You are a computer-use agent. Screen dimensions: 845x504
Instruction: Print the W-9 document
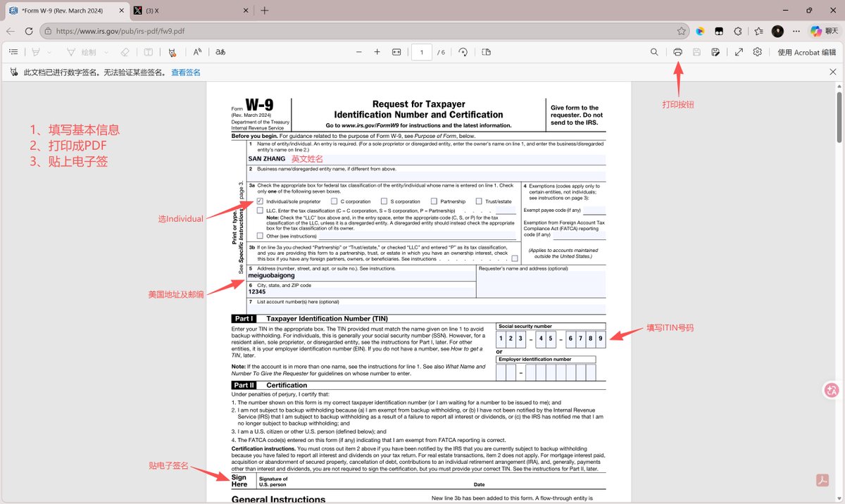click(x=677, y=51)
